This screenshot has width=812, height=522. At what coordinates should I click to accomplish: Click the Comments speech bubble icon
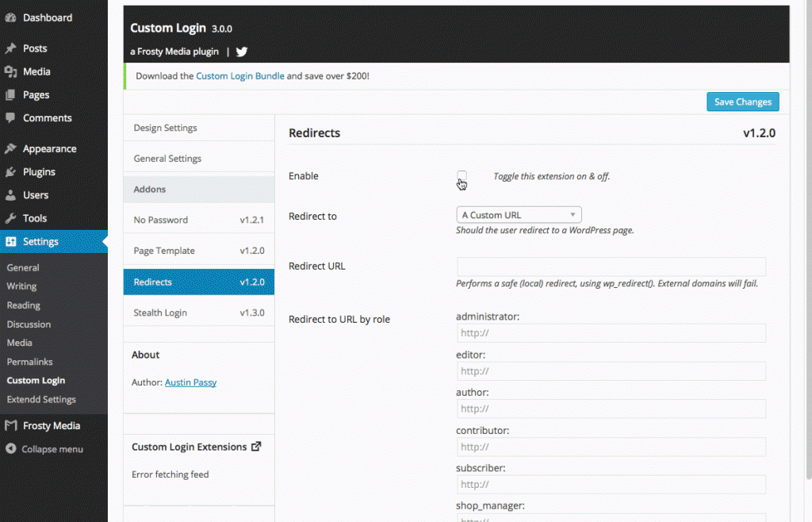pos(10,118)
